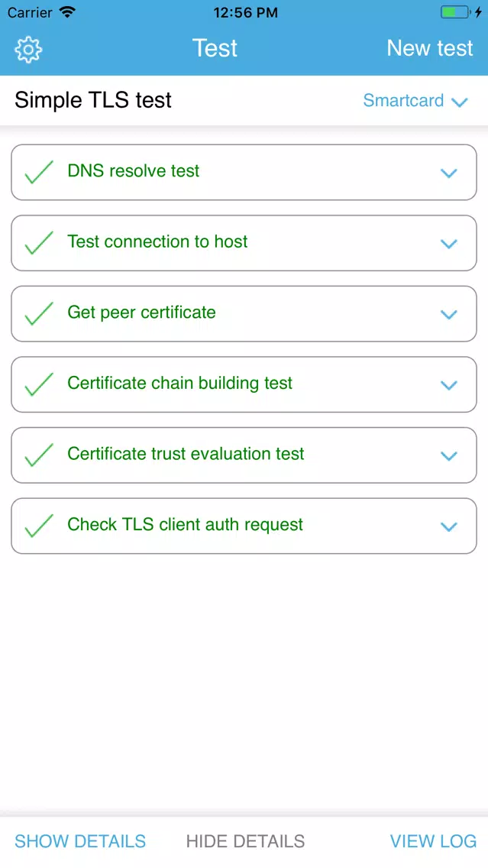488x868 pixels.
Task: Tap the battery icon in status bar
Action: (x=455, y=12)
